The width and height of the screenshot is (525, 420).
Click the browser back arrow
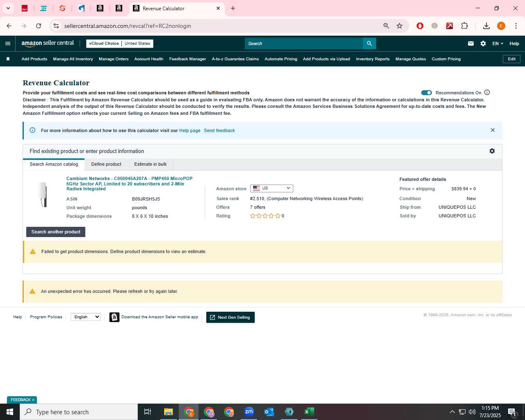point(9,26)
